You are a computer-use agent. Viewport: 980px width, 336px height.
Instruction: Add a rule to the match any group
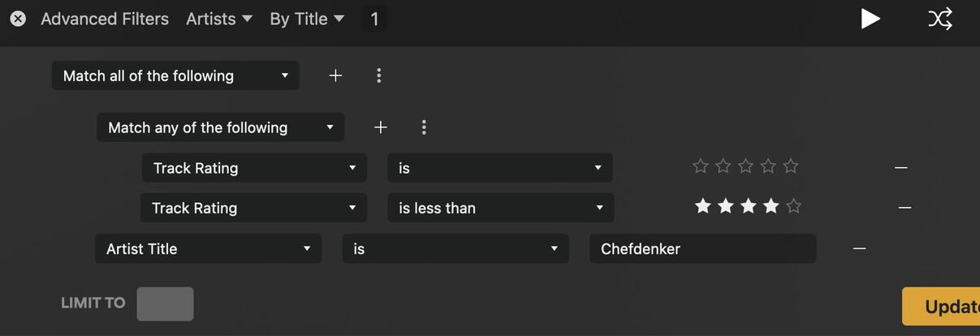tap(381, 127)
